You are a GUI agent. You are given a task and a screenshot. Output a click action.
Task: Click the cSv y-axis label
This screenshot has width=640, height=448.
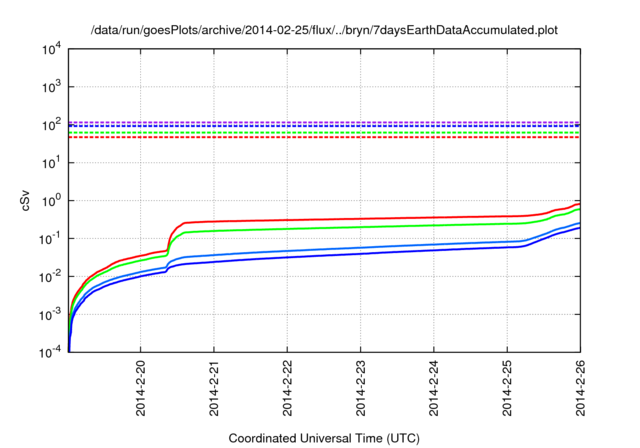(x=26, y=200)
